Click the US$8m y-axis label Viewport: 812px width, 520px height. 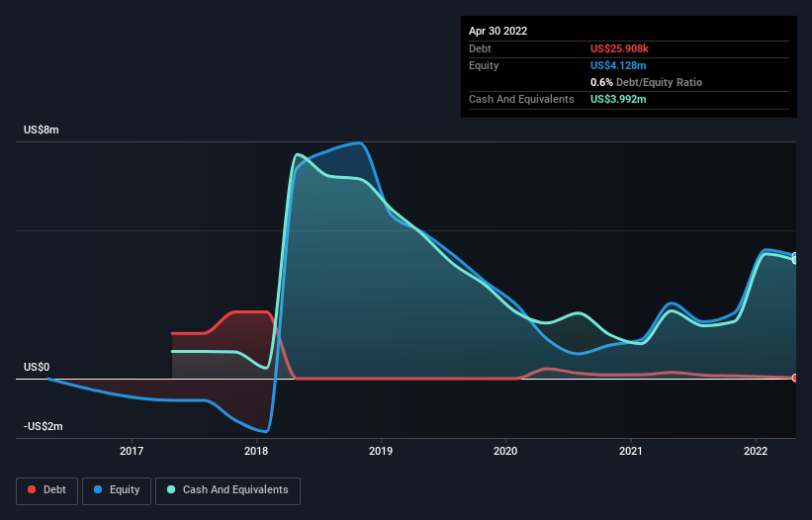point(42,130)
